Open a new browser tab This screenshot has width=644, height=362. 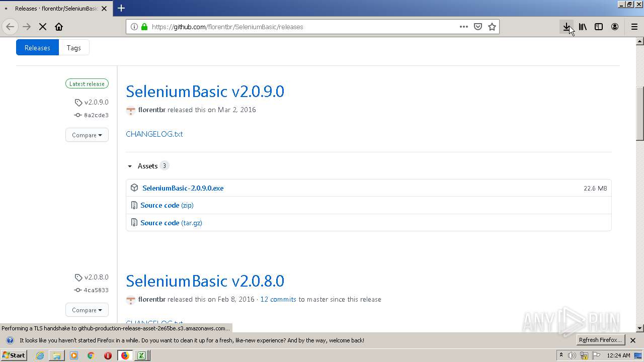[121, 8]
